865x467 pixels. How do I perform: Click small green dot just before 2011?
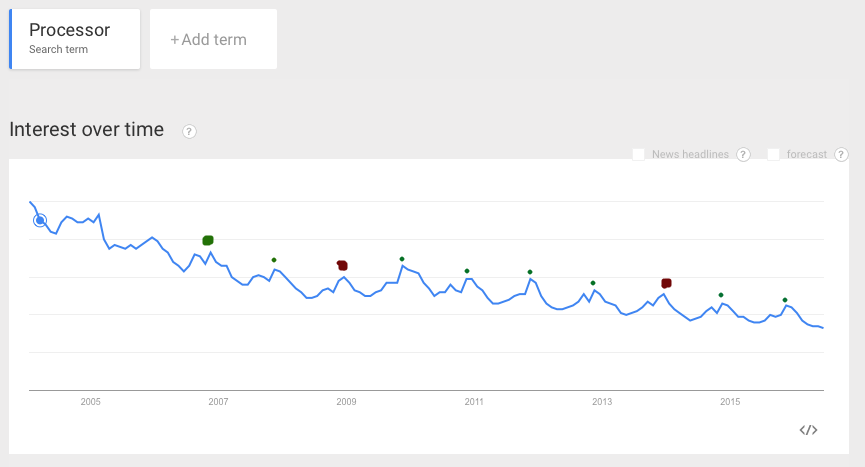click(467, 271)
